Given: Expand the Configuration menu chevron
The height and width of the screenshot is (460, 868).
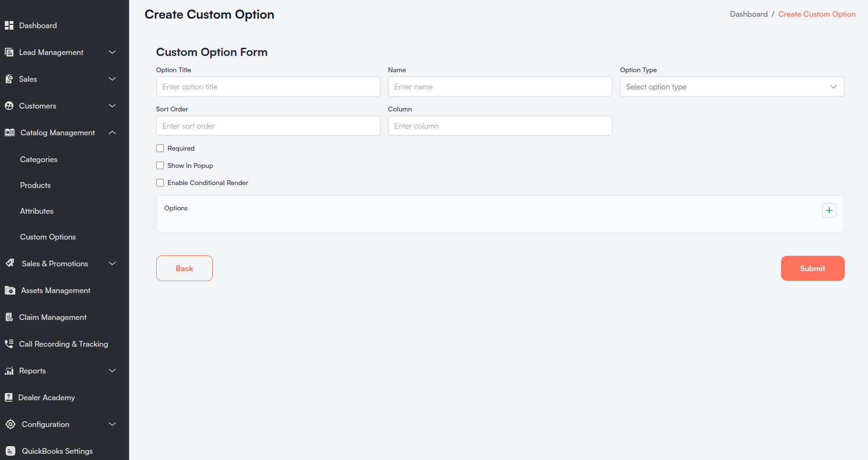Looking at the screenshot, I should click(112, 424).
